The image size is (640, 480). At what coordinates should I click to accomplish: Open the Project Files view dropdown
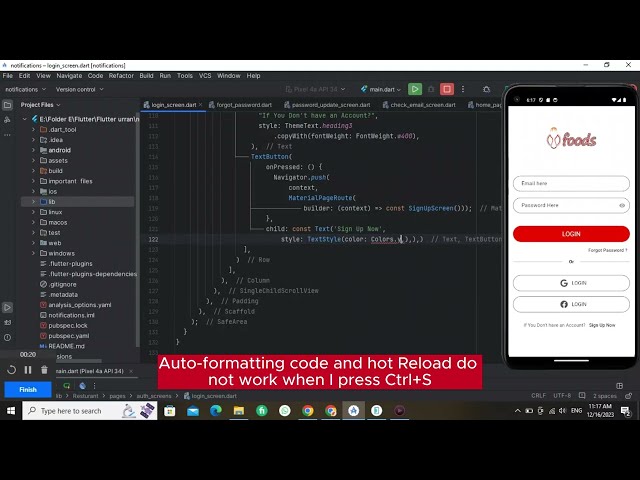point(40,105)
